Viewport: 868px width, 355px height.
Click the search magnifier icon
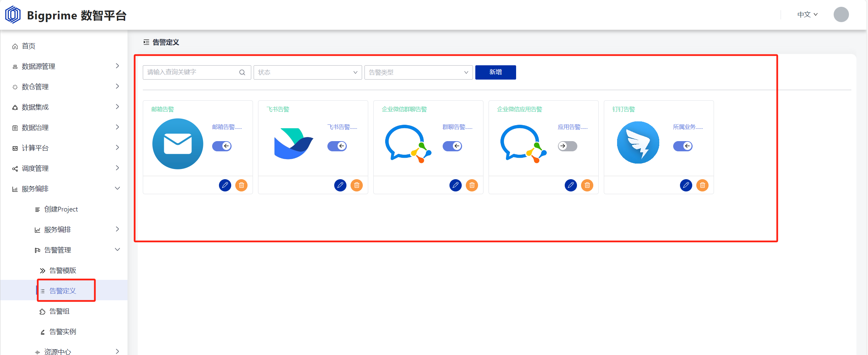pyautogui.click(x=242, y=72)
